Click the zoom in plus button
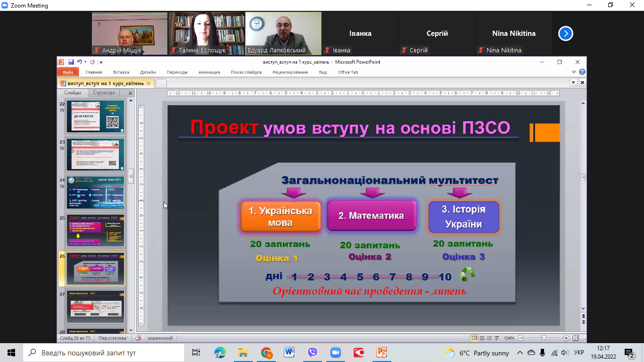The height and width of the screenshot is (362, 644). click(x=566, y=338)
